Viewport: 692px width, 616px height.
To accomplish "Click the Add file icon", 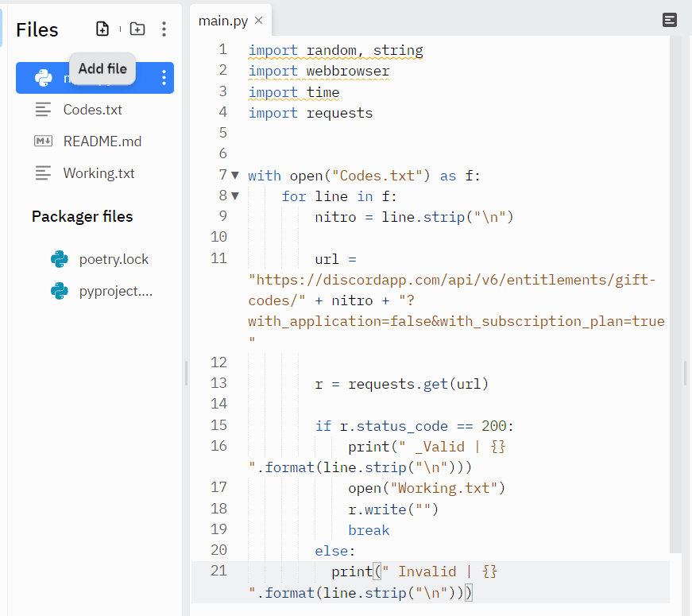I will coord(102,29).
